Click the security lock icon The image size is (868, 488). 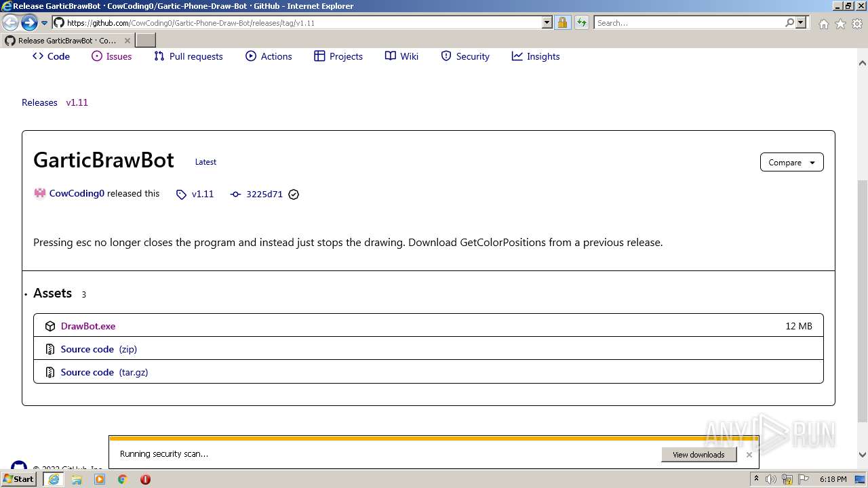(562, 22)
